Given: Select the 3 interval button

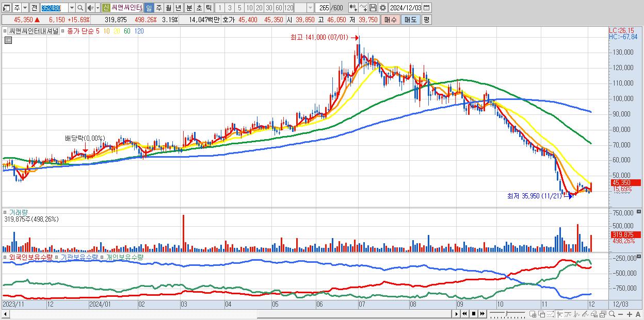Looking at the screenshot, I should [230, 8].
